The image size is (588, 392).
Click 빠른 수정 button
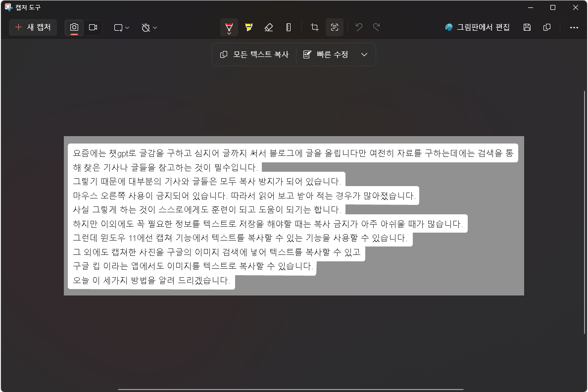(325, 54)
